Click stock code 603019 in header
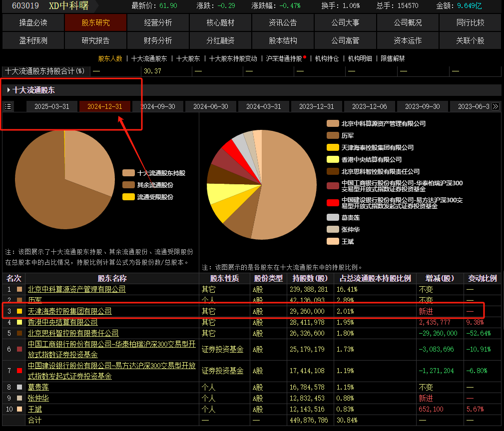 coord(25,6)
